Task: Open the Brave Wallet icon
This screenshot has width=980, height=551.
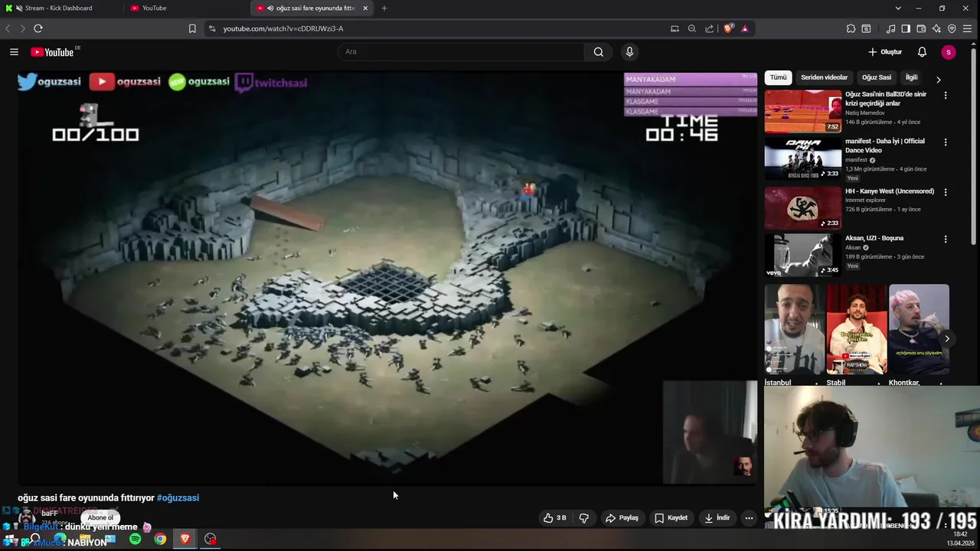Action: [921, 28]
